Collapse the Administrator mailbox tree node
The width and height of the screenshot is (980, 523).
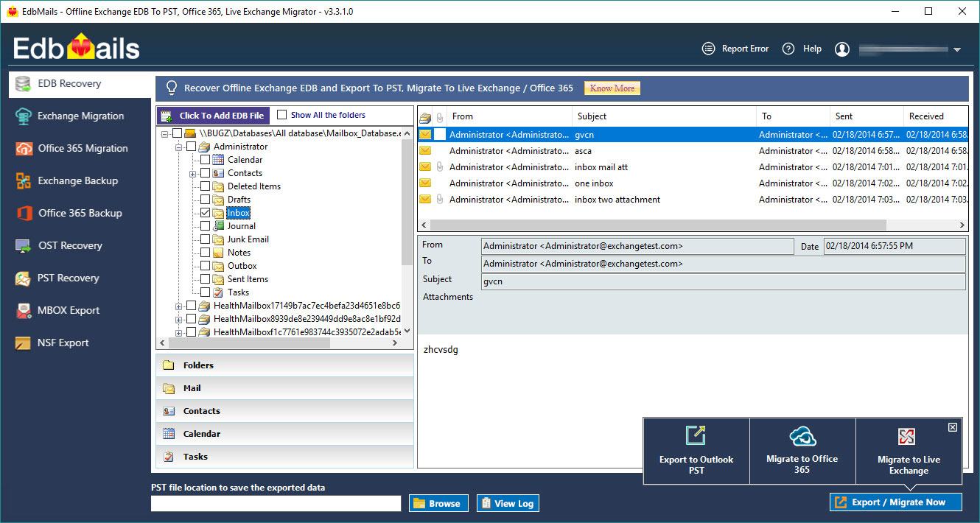(x=178, y=147)
